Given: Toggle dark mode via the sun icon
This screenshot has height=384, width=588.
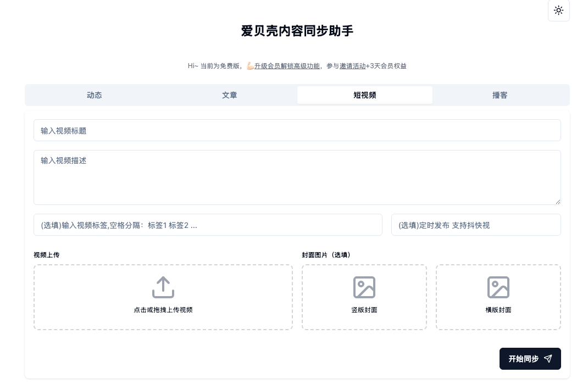Looking at the screenshot, I should point(559,10).
